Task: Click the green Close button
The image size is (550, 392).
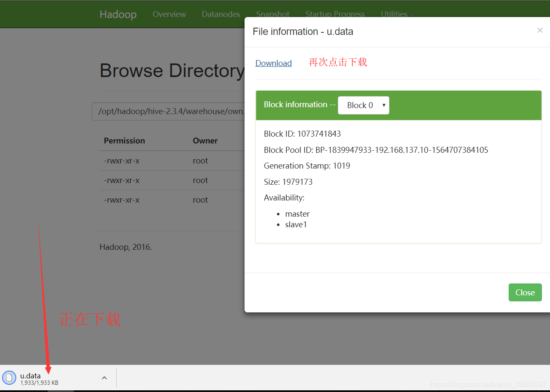Action: click(x=525, y=292)
